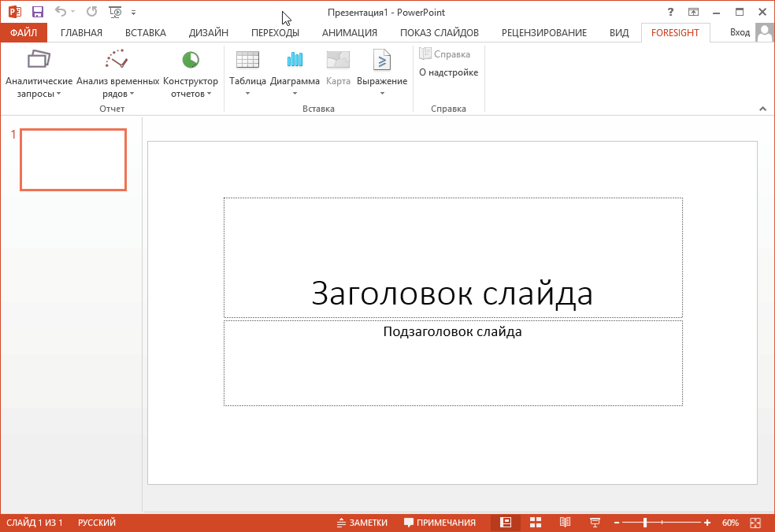
Task: Switch to the ВСТАВКА tab
Action: click(x=145, y=32)
